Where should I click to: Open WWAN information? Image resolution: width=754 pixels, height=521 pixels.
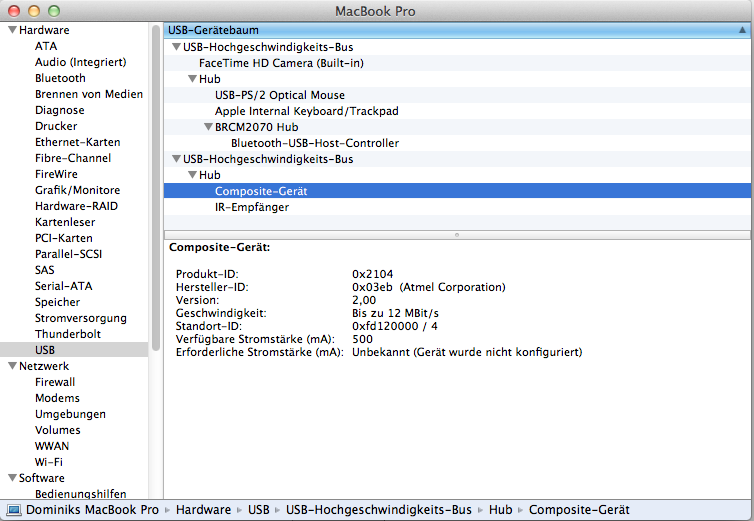click(52, 446)
